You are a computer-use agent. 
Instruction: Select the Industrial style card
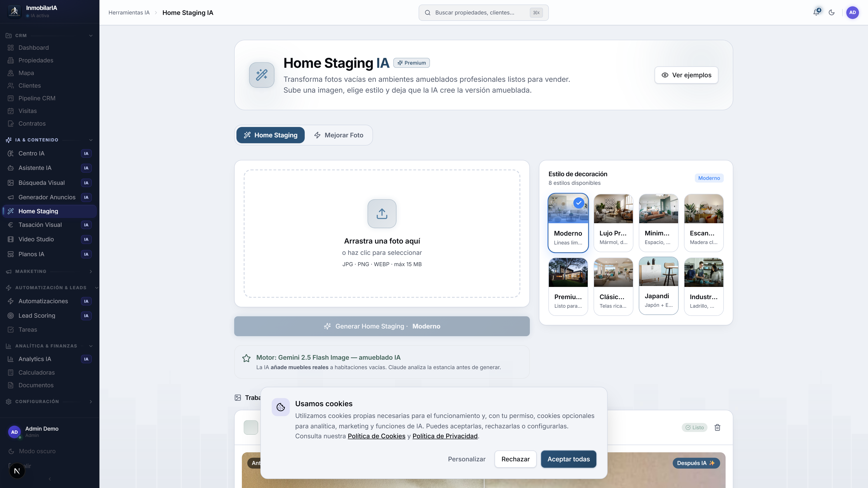(704, 286)
